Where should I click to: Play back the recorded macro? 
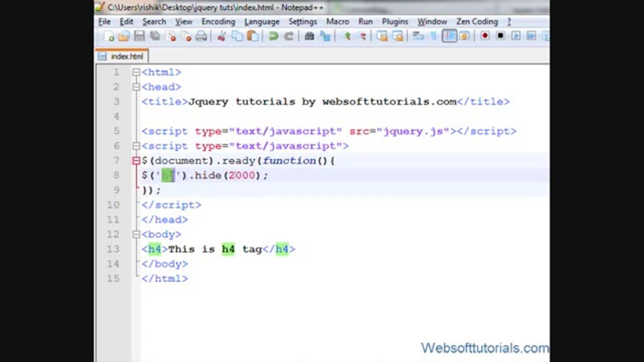516,36
